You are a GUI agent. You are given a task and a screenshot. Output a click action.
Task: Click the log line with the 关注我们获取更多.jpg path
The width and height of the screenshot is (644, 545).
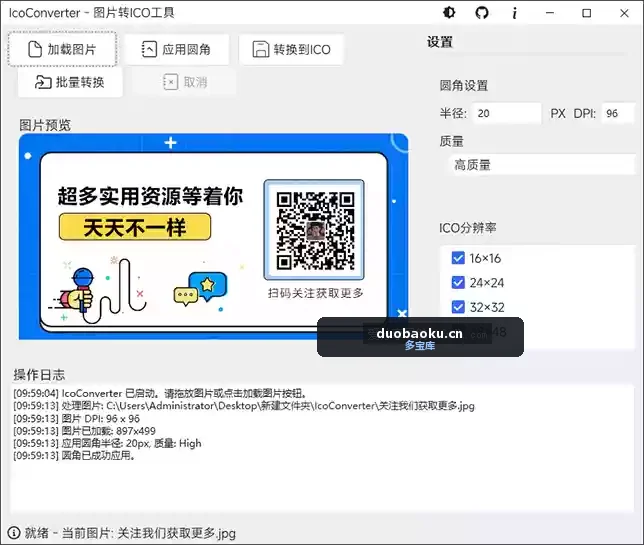pyautogui.click(x=244, y=406)
